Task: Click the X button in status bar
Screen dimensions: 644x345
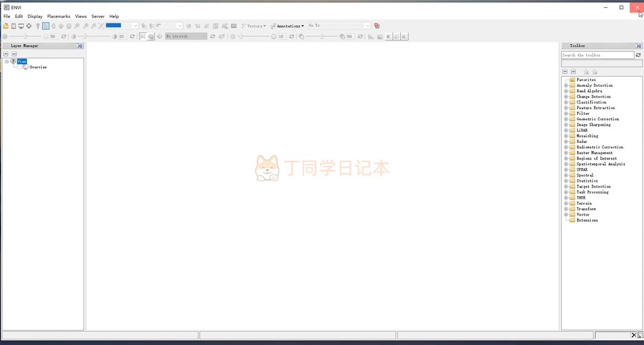Action: click(x=634, y=335)
